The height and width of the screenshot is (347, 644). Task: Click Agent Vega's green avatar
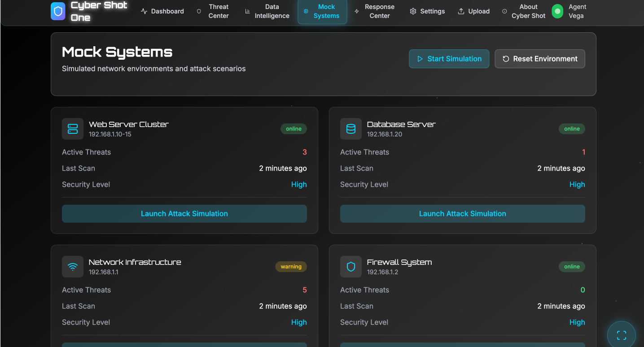coord(557,11)
